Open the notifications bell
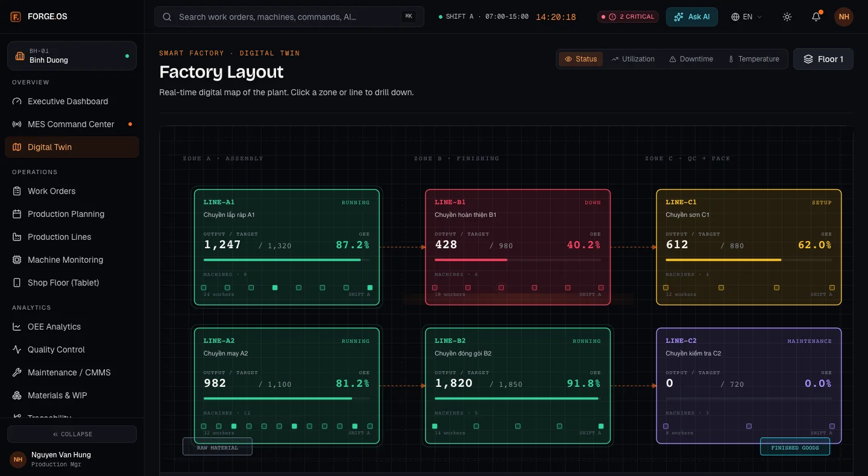 816,17
